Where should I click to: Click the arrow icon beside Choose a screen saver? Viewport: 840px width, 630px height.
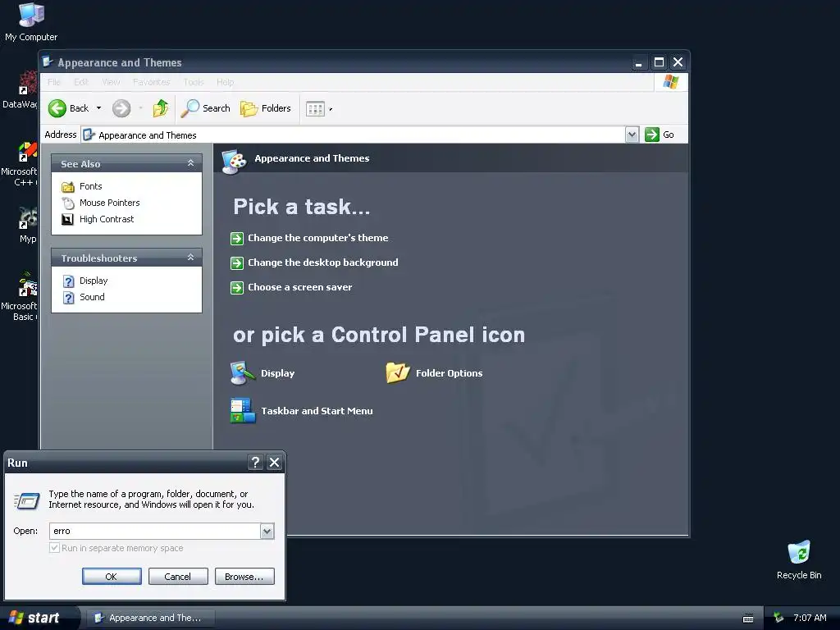click(237, 288)
